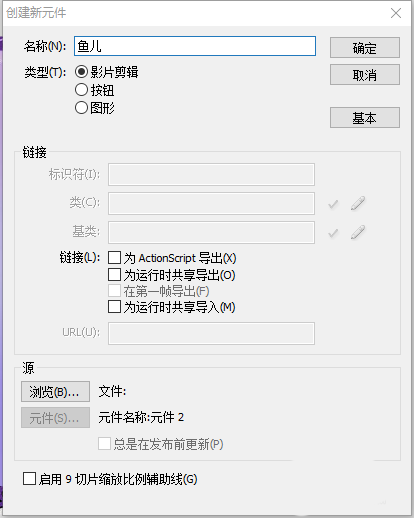Click the checkmark validate icon beside 类(C) field

pos(333,204)
